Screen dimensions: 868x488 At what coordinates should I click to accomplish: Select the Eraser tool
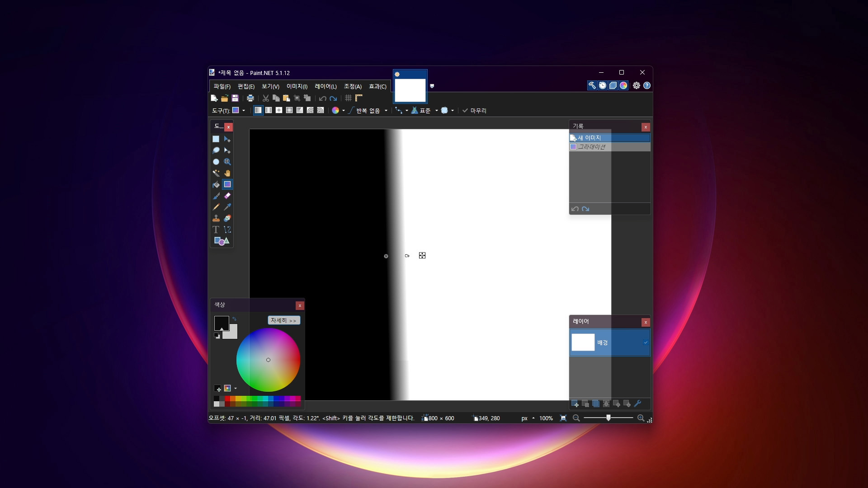coord(227,196)
